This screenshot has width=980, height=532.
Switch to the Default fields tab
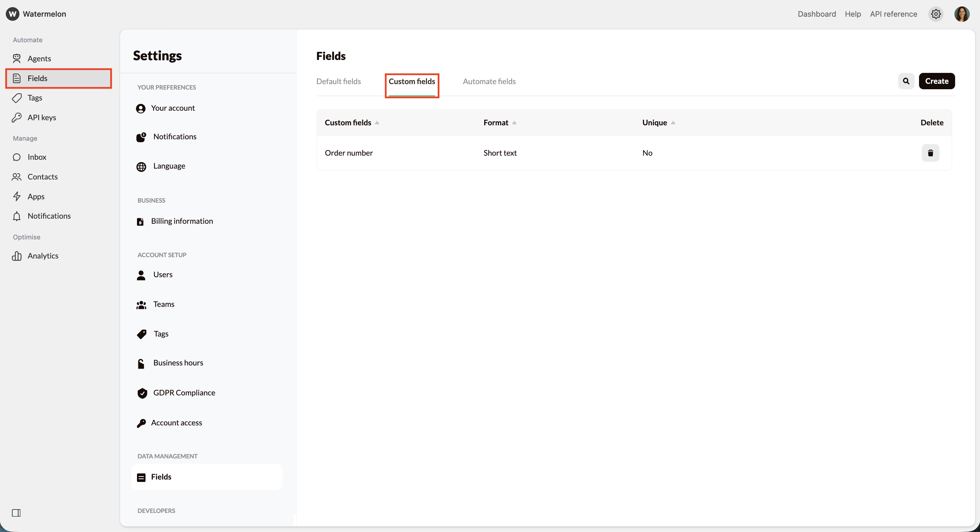[338, 81]
